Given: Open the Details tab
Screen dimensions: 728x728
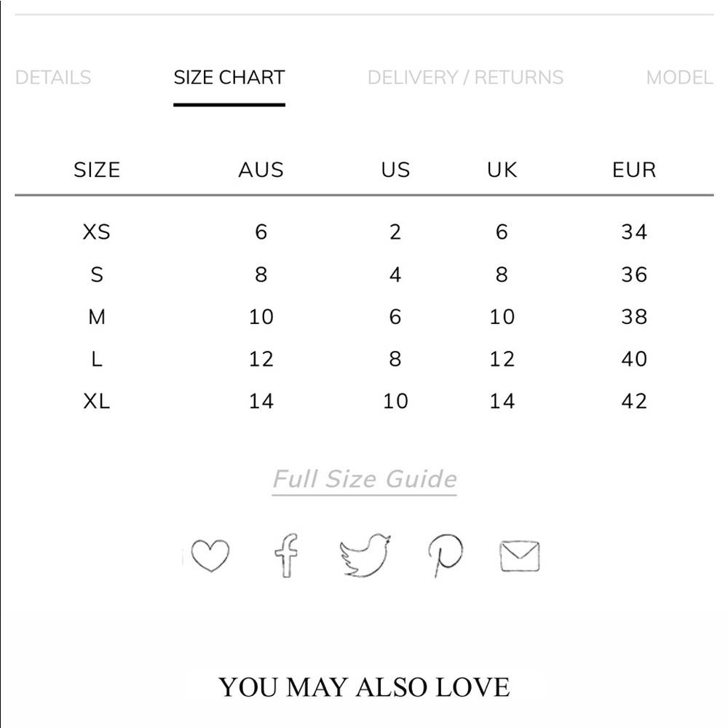Looking at the screenshot, I should point(53,78).
